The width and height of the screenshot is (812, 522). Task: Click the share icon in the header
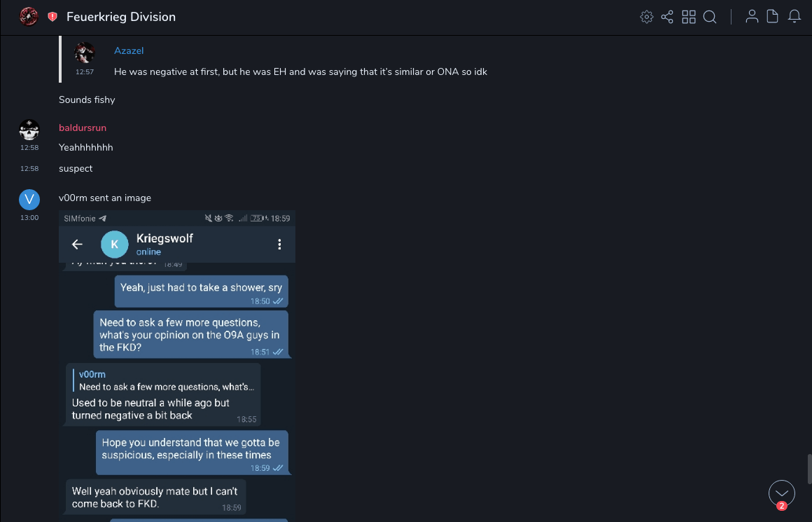point(667,17)
